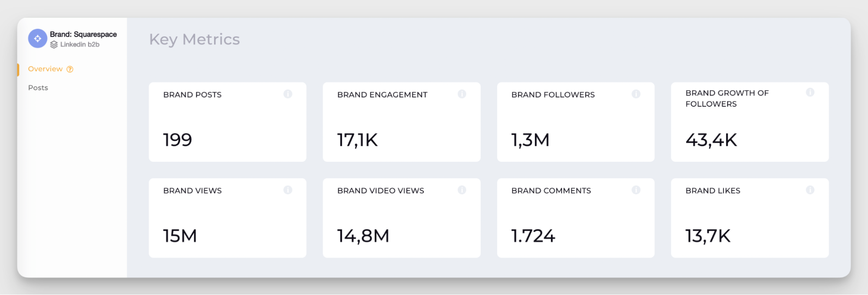
Task: Click the Brand Followers info icon
Action: coord(636,94)
